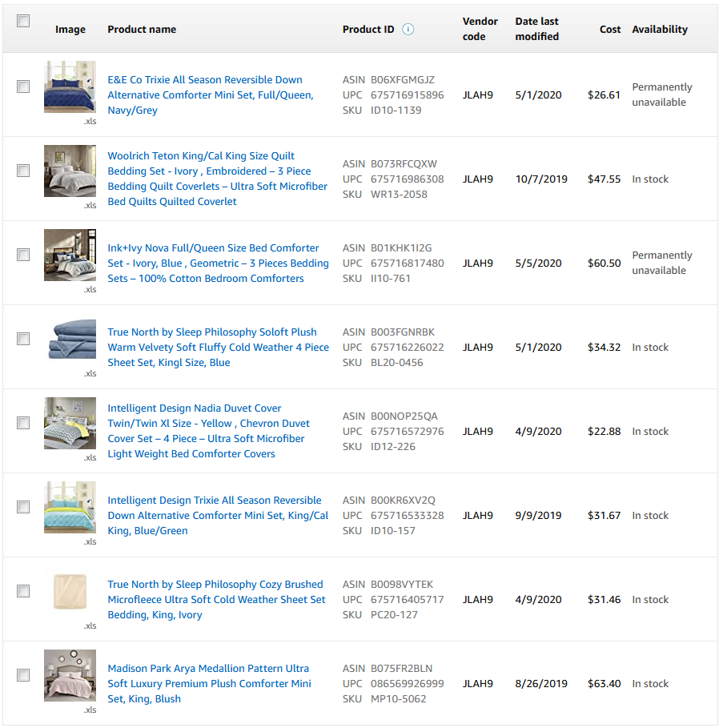Image resolution: width=719 pixels, height=728 pixels.
Task: Check the box for E&E Co Trixie comforter
Action: (23, 86)
